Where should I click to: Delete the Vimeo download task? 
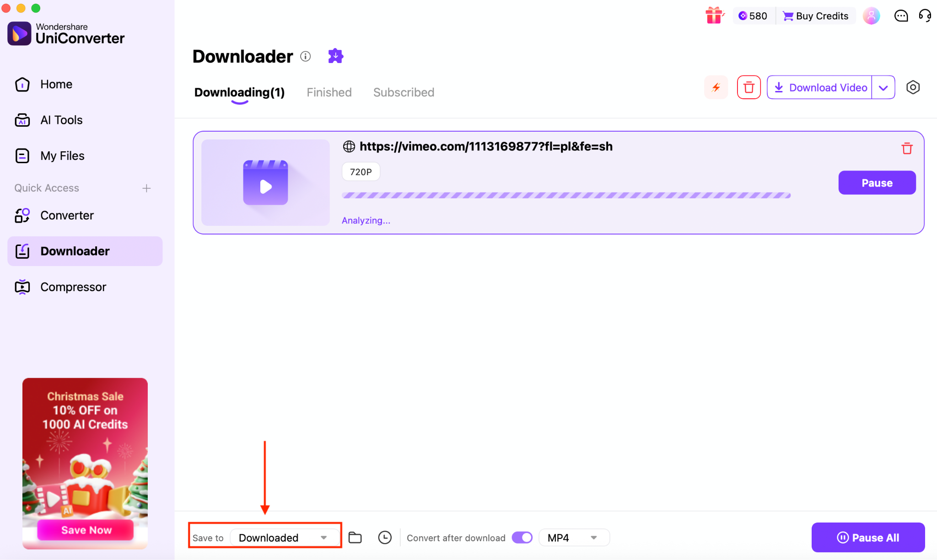tap(907, 148)
